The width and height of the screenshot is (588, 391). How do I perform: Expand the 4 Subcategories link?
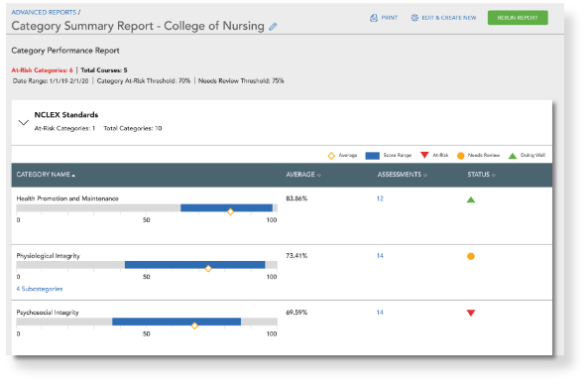click(x=40, y=289)
